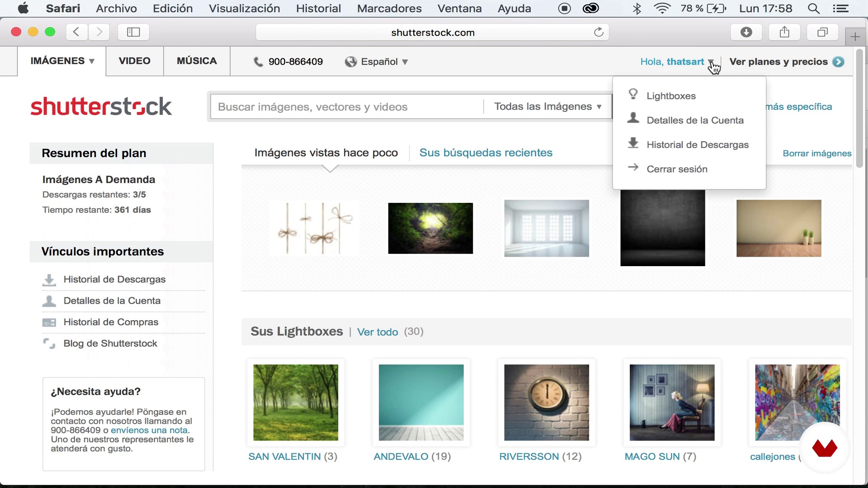Switch to the MÚSICA tab
The height and width of the screenshot is (488, 868).
pos(197,61)
